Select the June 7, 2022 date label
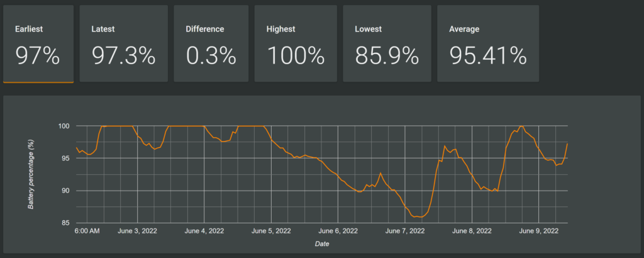644x258 pixels. click(406, 232)
